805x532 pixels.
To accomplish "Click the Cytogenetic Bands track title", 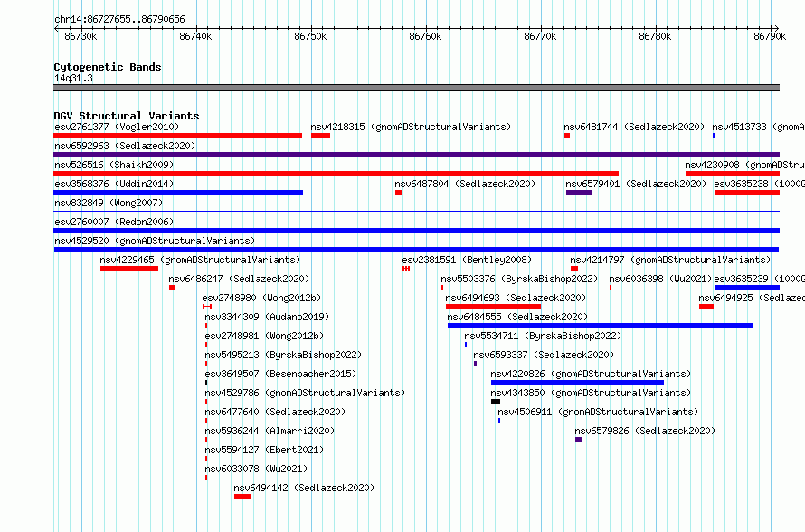I will click(x=108, y=67).
